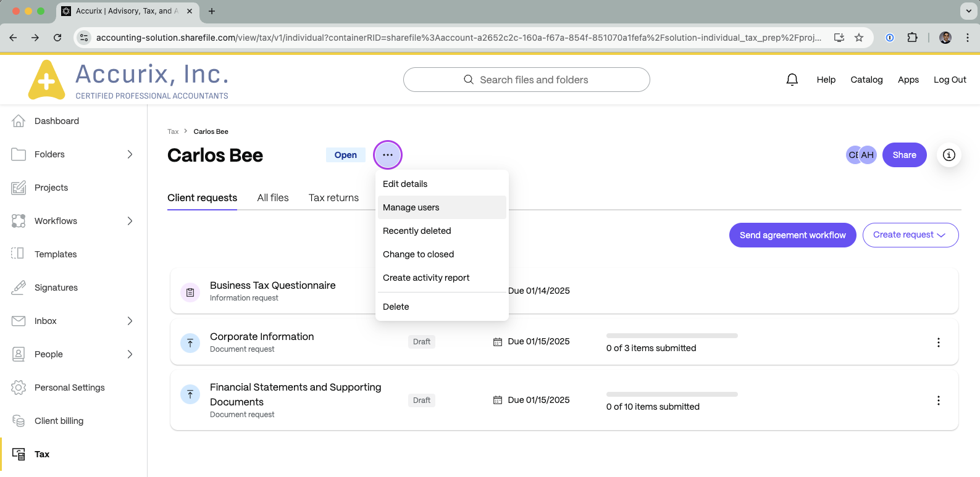980x477 pixels.
Task: Click the Tax breadcrumb link
Action: (173, 131)
